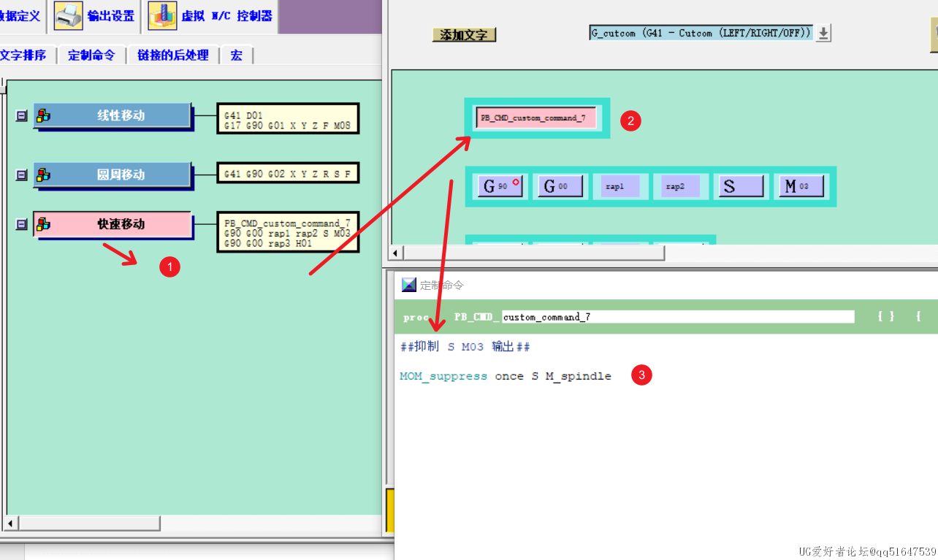Click the S word block
Image resolution: width=938 pixels, height=560 pixels.
point(740,186)
